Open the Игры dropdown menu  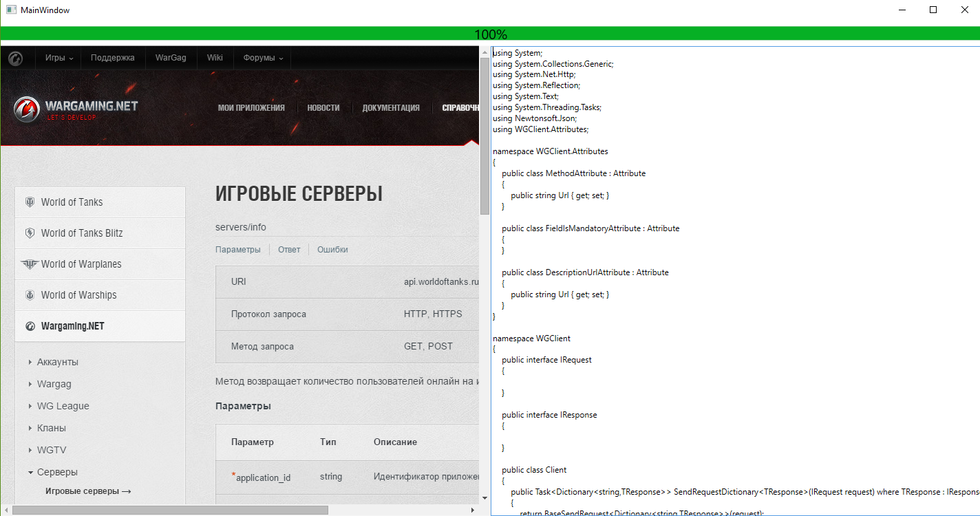coord(58,58)
